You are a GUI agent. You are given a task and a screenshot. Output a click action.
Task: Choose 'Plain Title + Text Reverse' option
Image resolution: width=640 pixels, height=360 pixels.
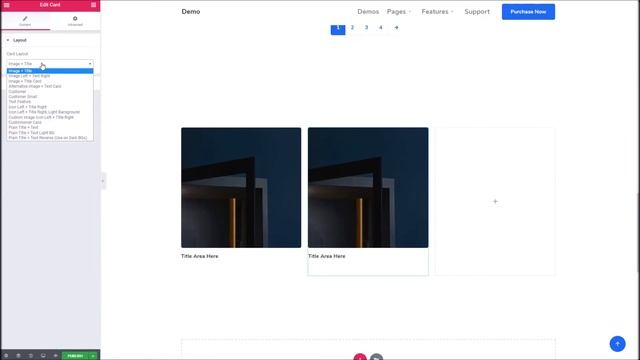50,138
